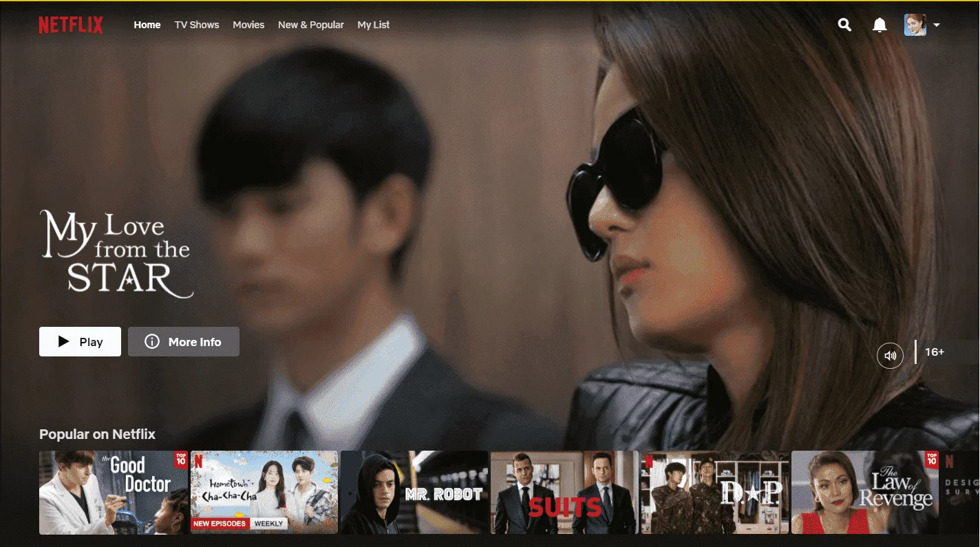This screenshot has width=980, height=547.
Task: Select The Good Doctor thumbnail
Action: 114,493
